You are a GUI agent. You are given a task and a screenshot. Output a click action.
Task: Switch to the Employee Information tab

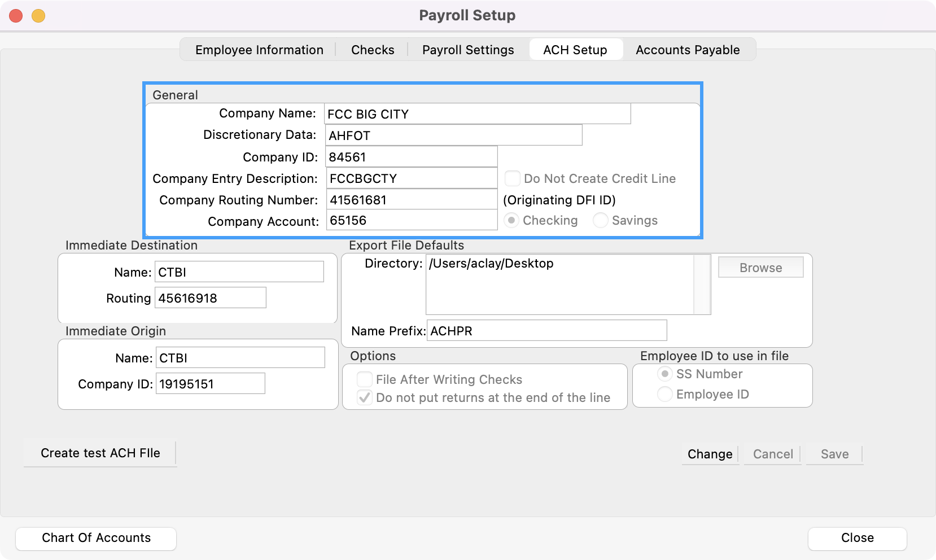pos(259,50)
